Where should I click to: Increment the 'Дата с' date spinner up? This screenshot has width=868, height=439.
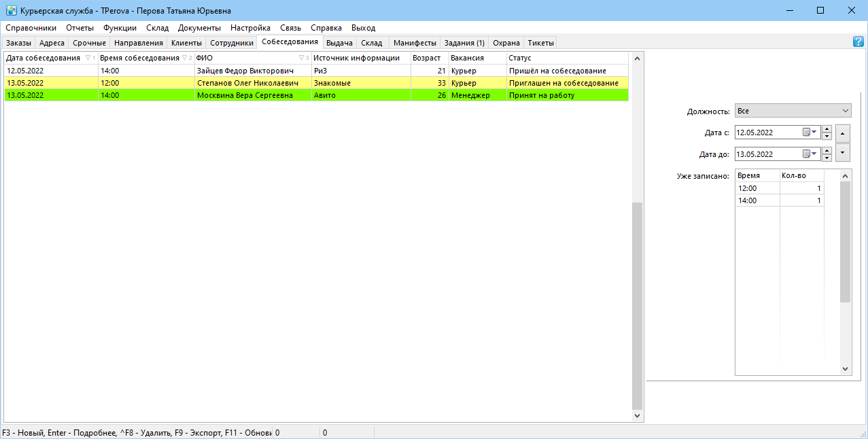click(827, 129)
